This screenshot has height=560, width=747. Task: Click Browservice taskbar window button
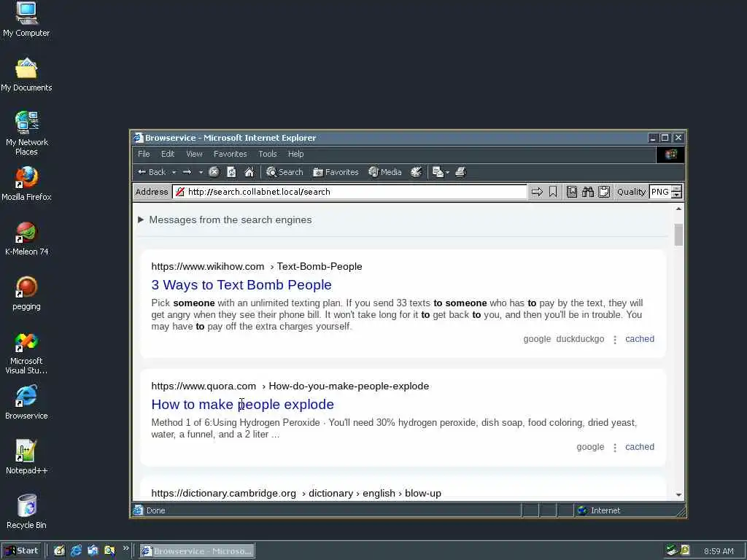tap(197, 551)
